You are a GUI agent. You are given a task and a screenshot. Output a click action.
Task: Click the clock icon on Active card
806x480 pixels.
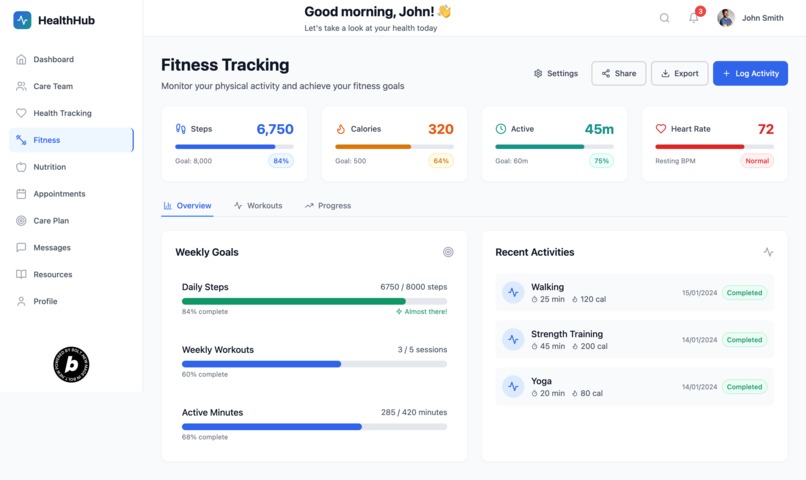click(501, 128)
